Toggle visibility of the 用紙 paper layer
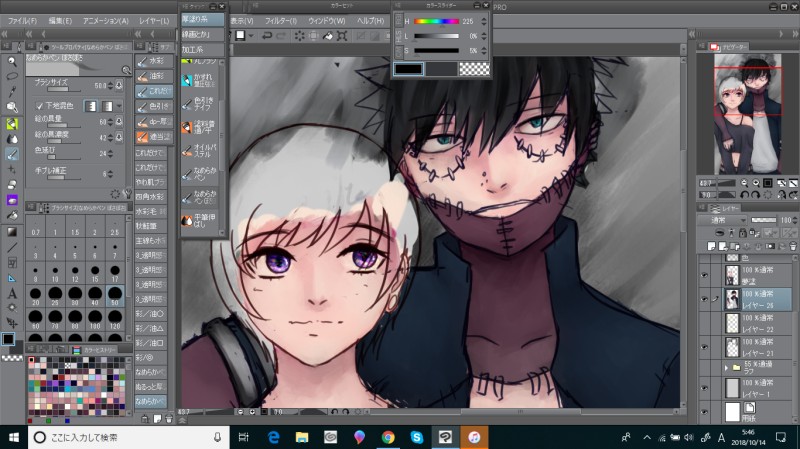The height and width of the screenshot is (449, 800). (x=705, y=412)
